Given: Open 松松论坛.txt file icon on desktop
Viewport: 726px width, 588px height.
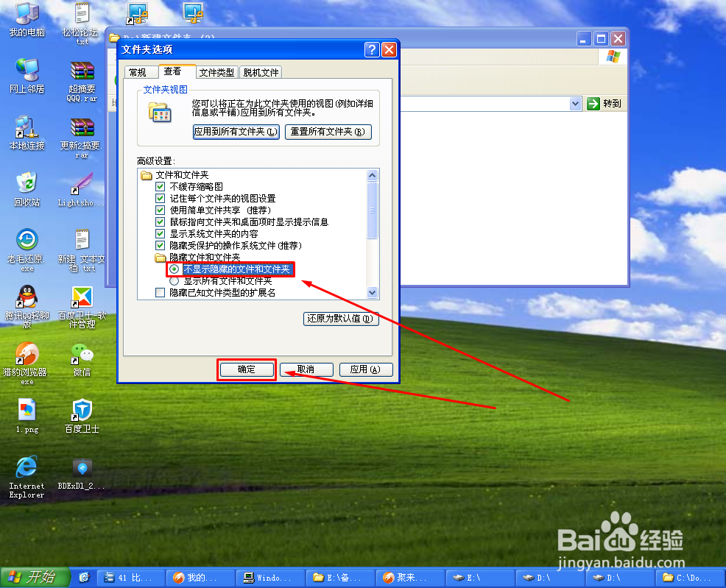Looking at the screenshot, I should click(82, 23).
